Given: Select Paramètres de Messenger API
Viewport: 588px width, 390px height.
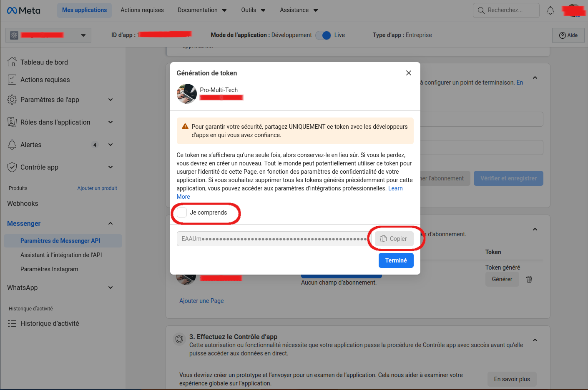Looking at the screenshot, I should click(x=63, y=241).
